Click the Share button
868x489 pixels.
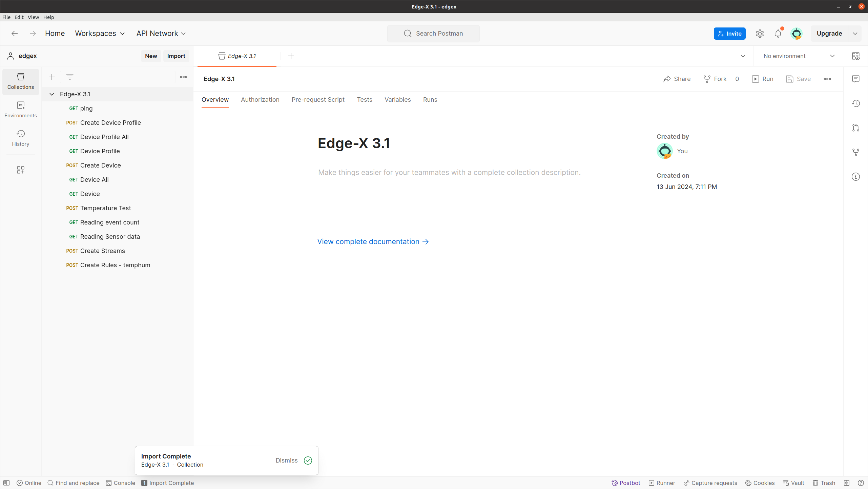677,79
